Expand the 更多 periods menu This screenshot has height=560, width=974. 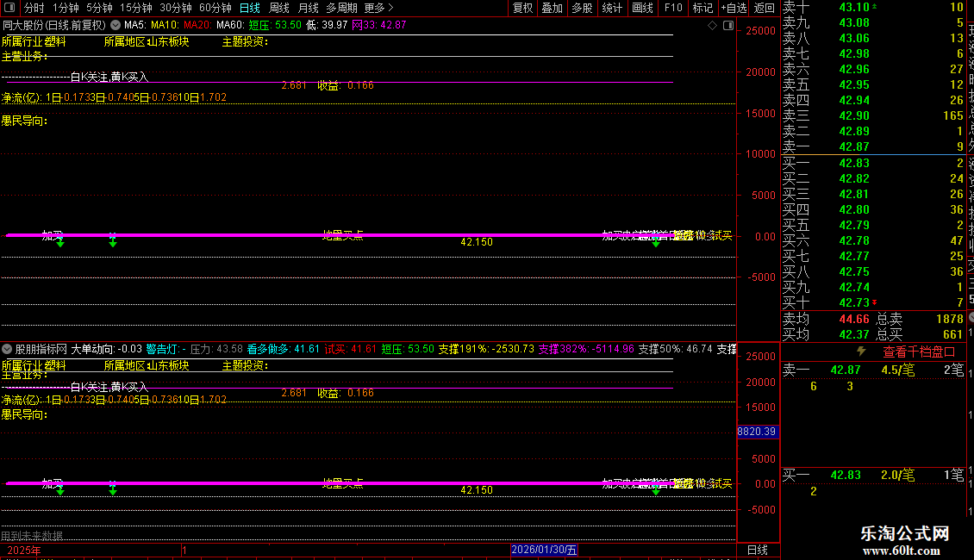coord(378,8)
